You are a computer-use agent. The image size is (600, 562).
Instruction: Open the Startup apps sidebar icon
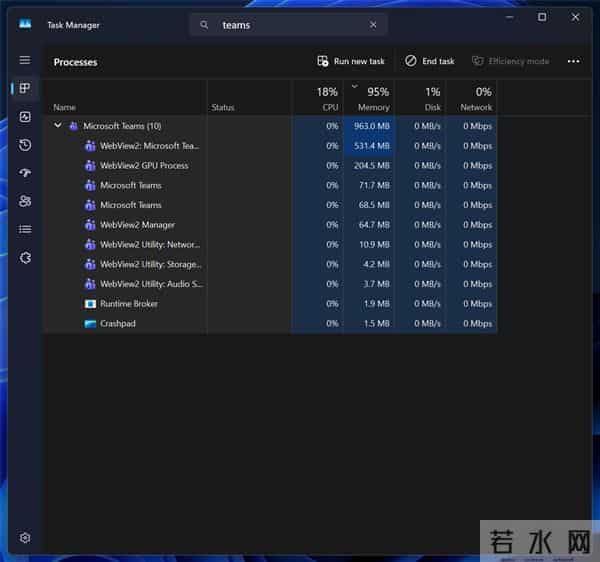(25, 173)
